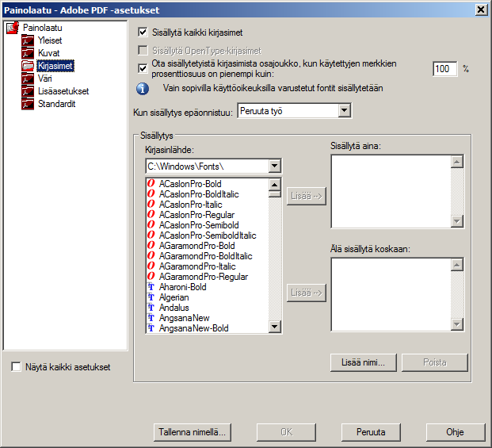The height and width of the screenshot is (448, 492).
Task: Click the open folder icon beside Kirjasimet
Action: click(28, 66)
